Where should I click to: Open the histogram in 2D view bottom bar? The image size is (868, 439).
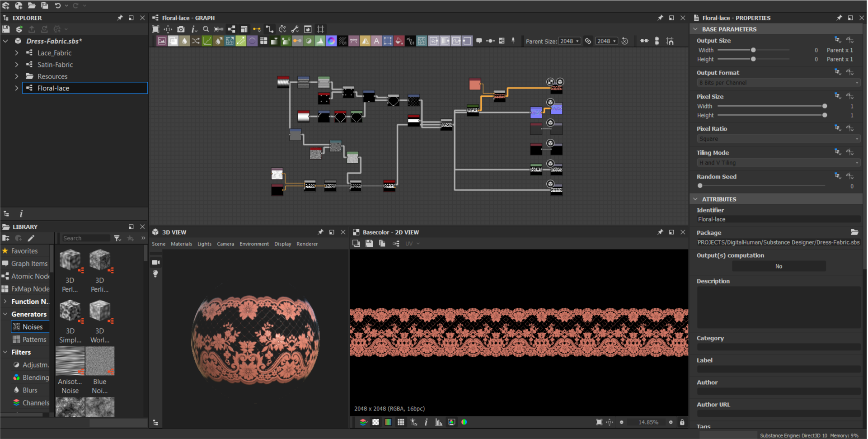click(x=439, y=422)
